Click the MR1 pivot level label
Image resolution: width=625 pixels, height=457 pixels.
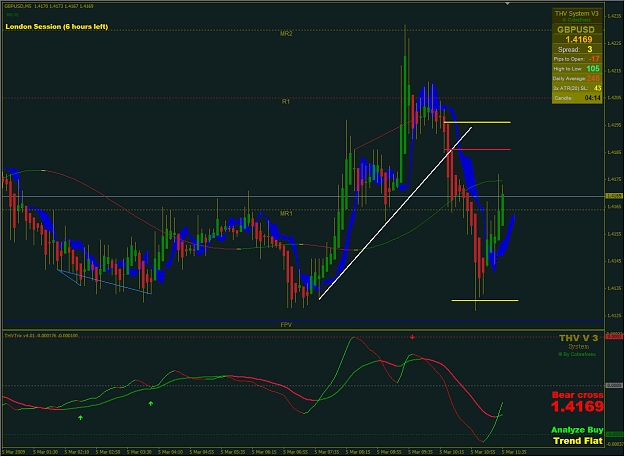(x=286, y=214)
